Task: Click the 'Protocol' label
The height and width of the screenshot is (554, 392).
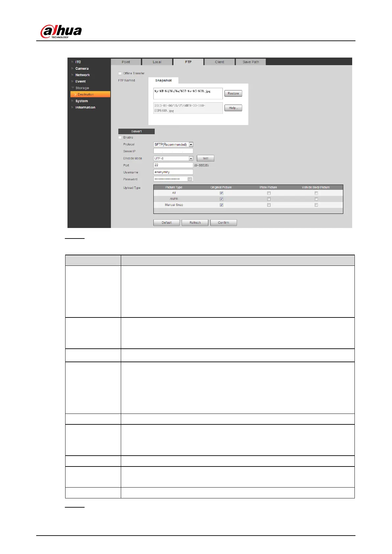Action: pyautogui.click(x=129, y=144)
